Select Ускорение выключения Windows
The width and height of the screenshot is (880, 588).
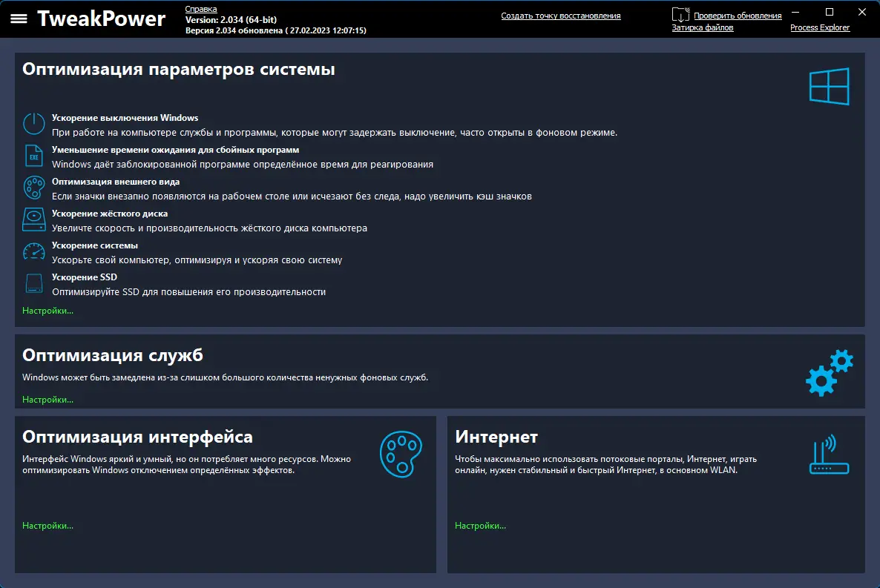coord(125,118)
